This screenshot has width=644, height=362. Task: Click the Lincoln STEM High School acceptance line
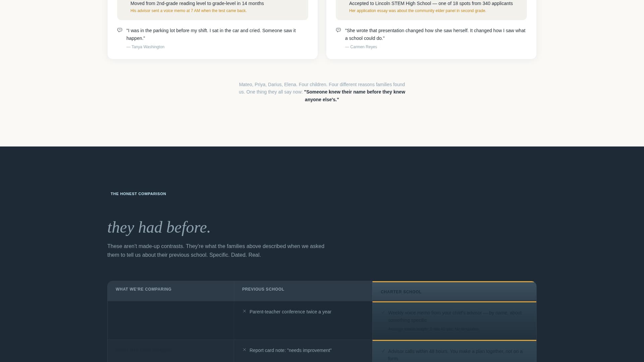click(x=431, y=3)
